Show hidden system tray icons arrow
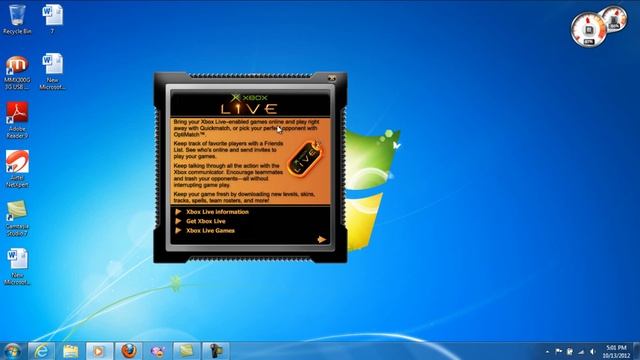 (x=547, y=351)
